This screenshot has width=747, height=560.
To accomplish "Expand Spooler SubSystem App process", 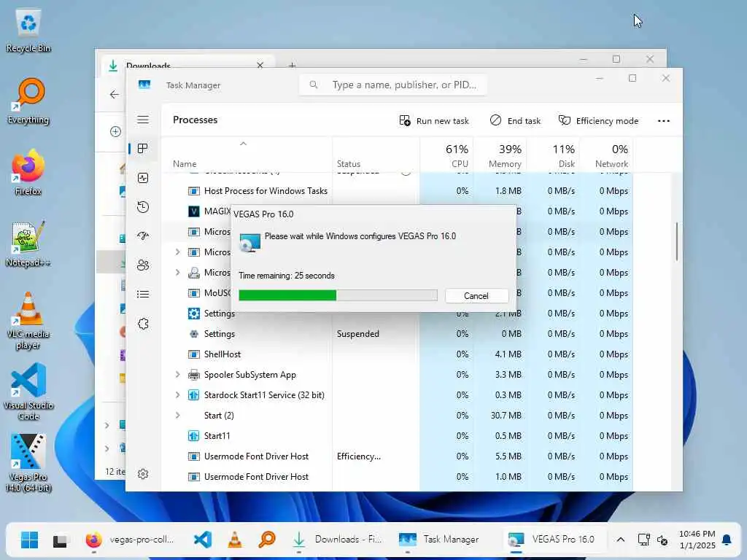I will coord(177,375).
